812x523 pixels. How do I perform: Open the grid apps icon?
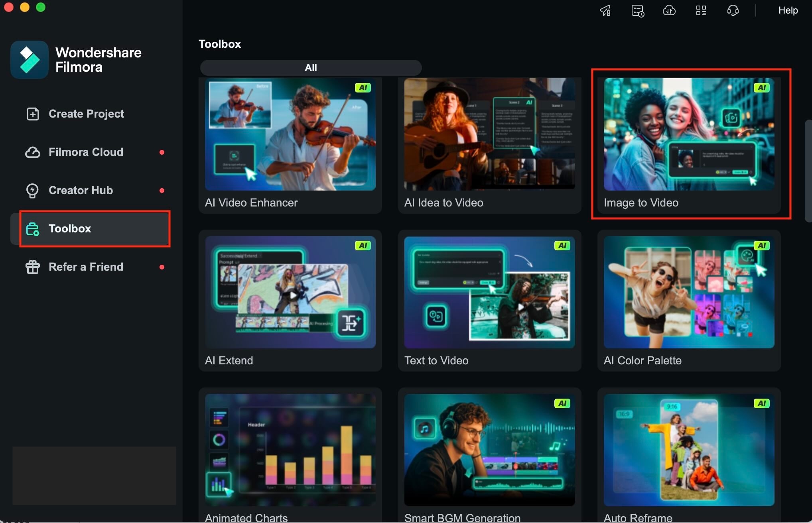(x=701, y=10)
